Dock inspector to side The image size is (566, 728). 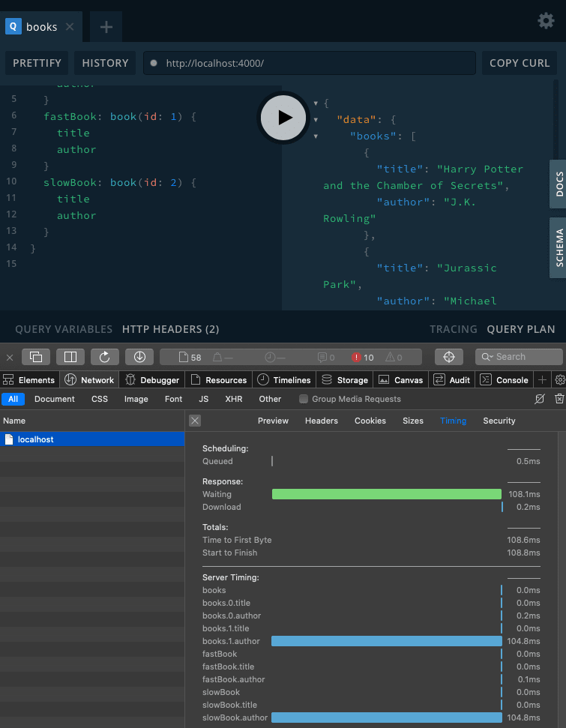point(70,357)
